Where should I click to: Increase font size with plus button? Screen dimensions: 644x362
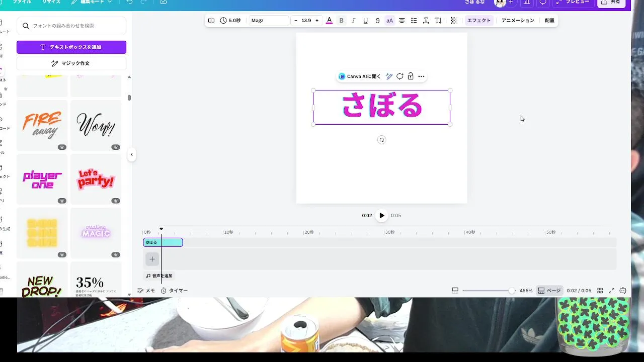coord(317,21)
